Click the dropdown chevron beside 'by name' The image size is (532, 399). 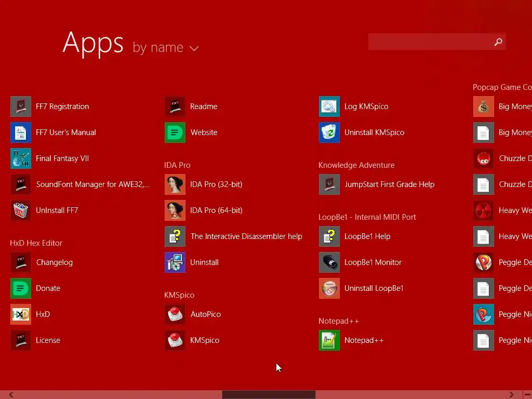tap(194, 48)
